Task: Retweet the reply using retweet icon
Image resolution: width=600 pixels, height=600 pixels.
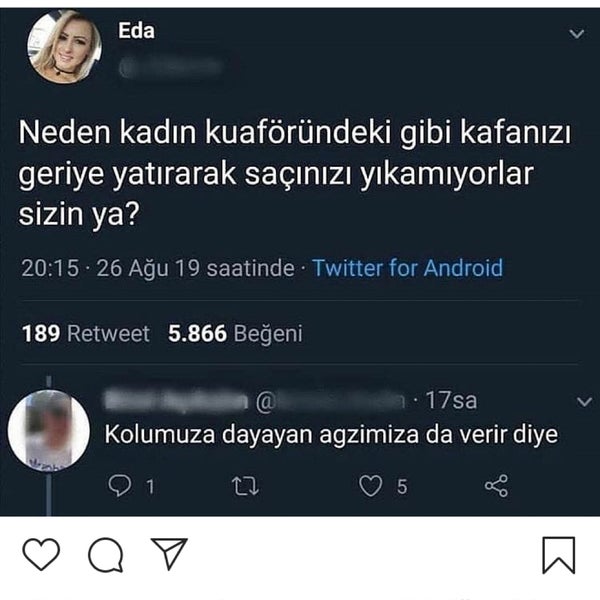Action: pos(245,486)
